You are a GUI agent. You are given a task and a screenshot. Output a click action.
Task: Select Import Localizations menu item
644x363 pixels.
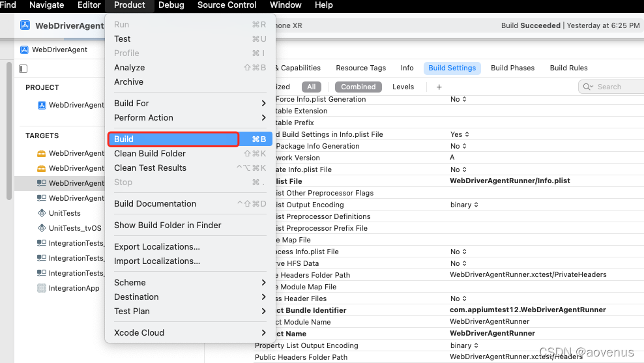[x=189, y=261]
